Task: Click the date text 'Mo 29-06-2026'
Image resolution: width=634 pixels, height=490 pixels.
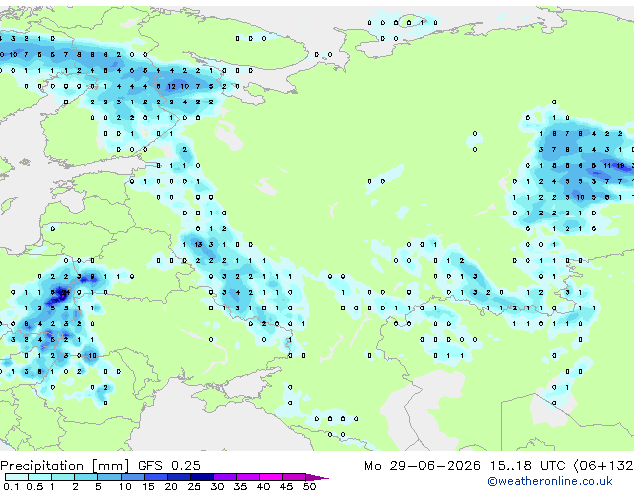Action: point(422,466)
